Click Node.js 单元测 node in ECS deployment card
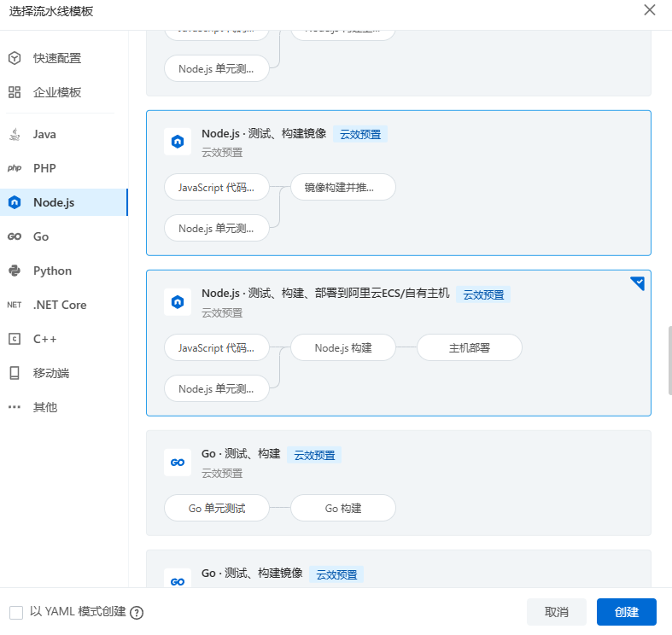This screenshot has height=635, width=672. tap(216, 388)
